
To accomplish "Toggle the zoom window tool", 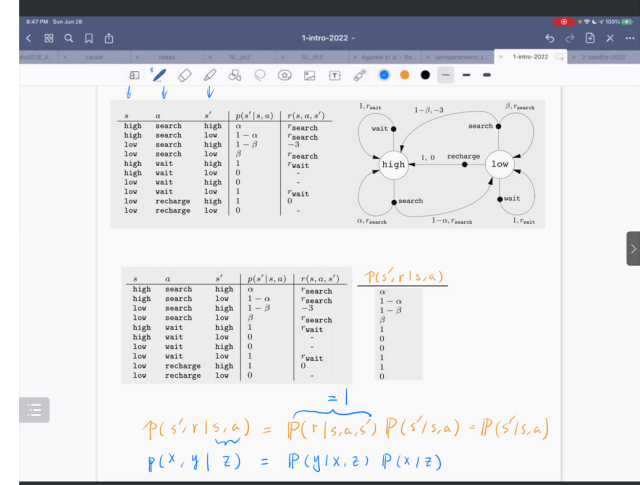I will [134, 75].
